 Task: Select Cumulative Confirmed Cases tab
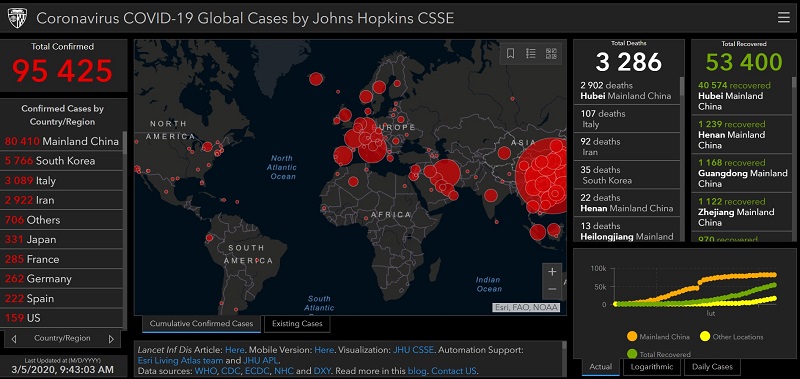coord(201,324)
